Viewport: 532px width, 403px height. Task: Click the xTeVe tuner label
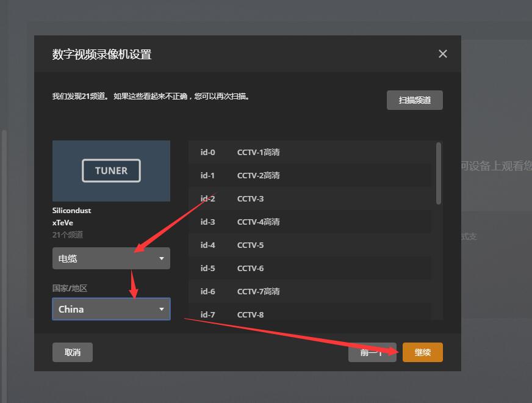coord(63,223)
